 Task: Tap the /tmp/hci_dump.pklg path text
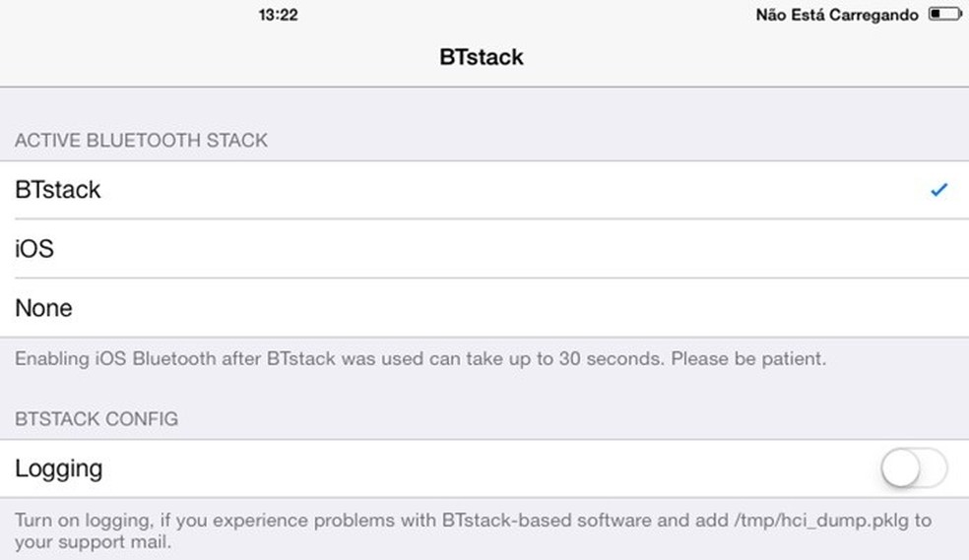point(821,521)
